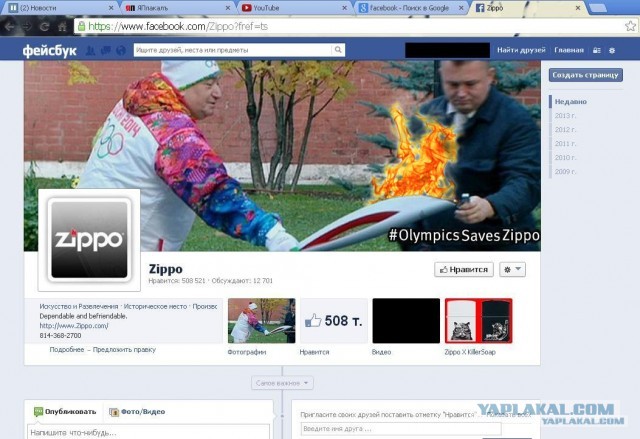Select the Фото/Видео composer tab
Image resolution: width=640 pixels, height=439 pixels.
[137, 412]
